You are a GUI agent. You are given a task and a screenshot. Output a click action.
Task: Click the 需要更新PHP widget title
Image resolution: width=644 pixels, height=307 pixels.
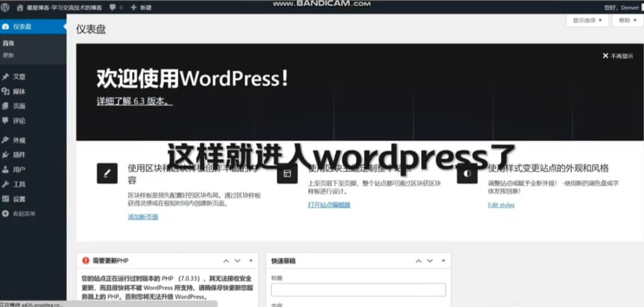[x=110, y=261]
